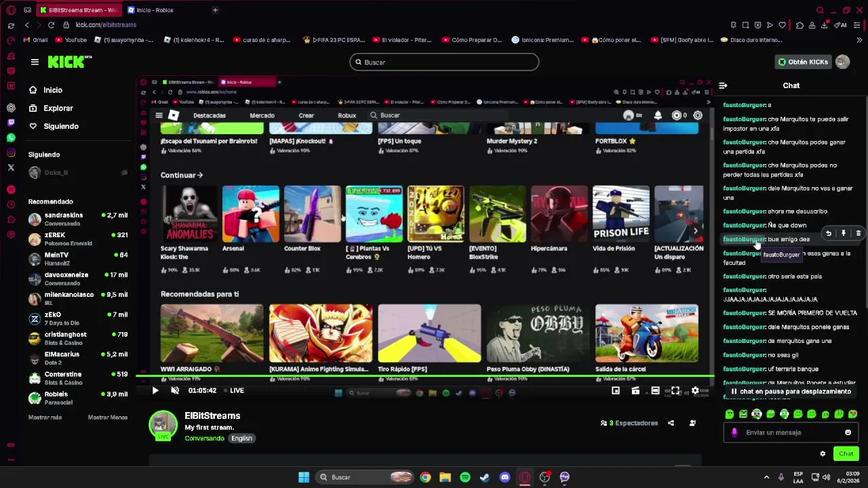Click the kick.com address bar
Viewport: 868px width, 488px height.
[106, 25]
